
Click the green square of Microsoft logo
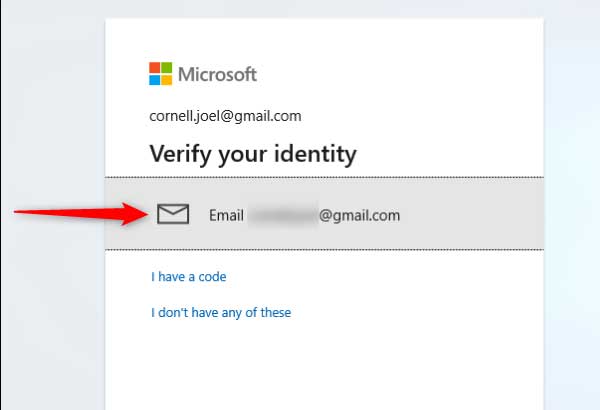[166, 67]
